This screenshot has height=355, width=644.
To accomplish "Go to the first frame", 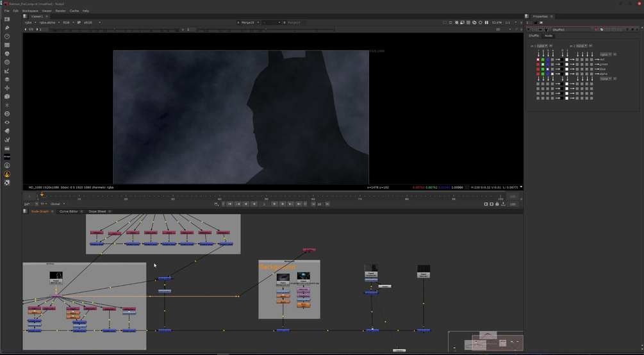I will pyautogui.click(x=229, y=204).
